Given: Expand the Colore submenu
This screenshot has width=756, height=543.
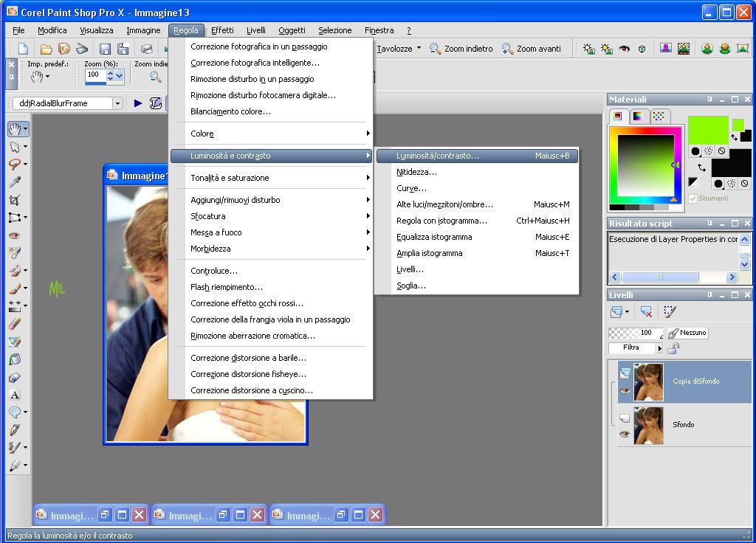Looking at the screenshot, I should (271, 134).
